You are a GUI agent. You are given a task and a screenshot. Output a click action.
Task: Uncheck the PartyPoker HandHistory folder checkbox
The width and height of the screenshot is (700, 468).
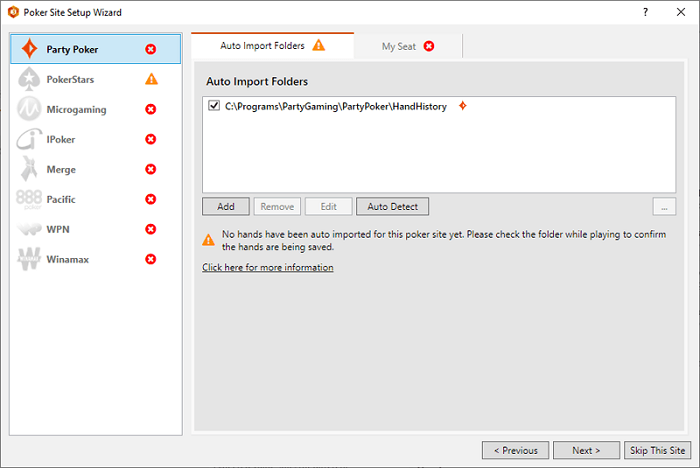pyautogui.click(x=214, y=106)
